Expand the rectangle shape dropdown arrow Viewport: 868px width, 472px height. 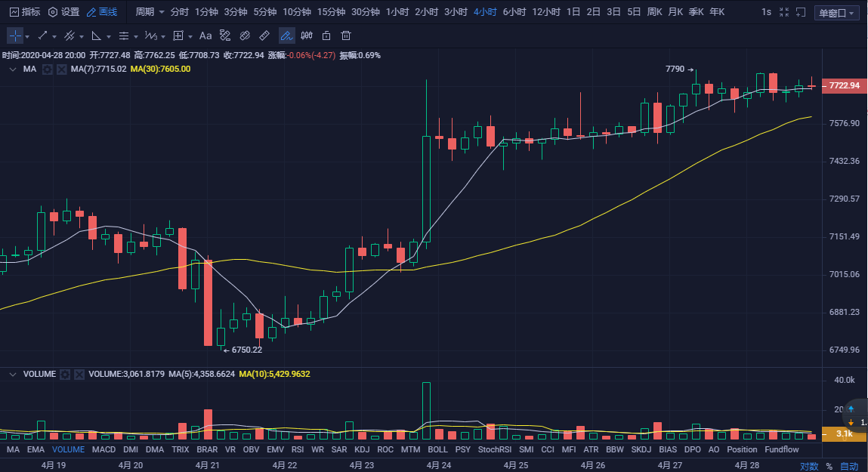tap(190, 36)
